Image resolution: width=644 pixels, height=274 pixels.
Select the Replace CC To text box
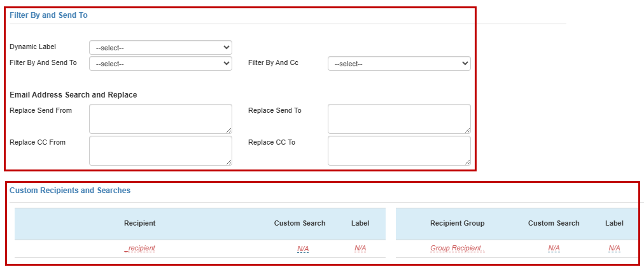pyautogui.click(x=399, y=150)
